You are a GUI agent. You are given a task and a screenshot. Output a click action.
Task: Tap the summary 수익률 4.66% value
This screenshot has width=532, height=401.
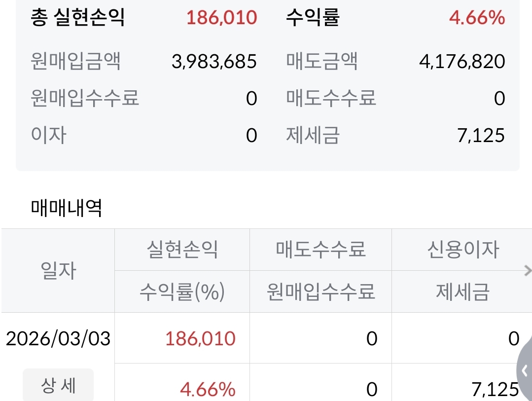coord(477,17)
